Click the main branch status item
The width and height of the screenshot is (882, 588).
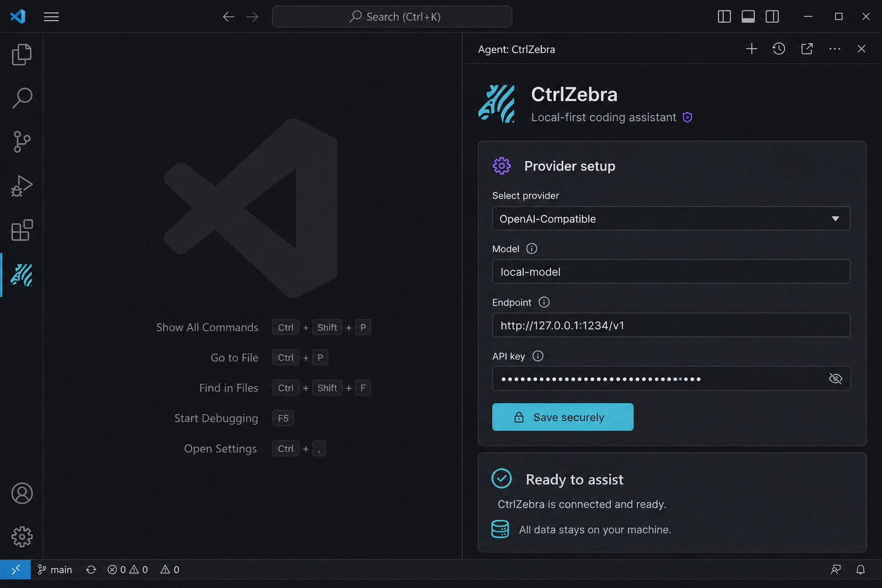point(55,570)
